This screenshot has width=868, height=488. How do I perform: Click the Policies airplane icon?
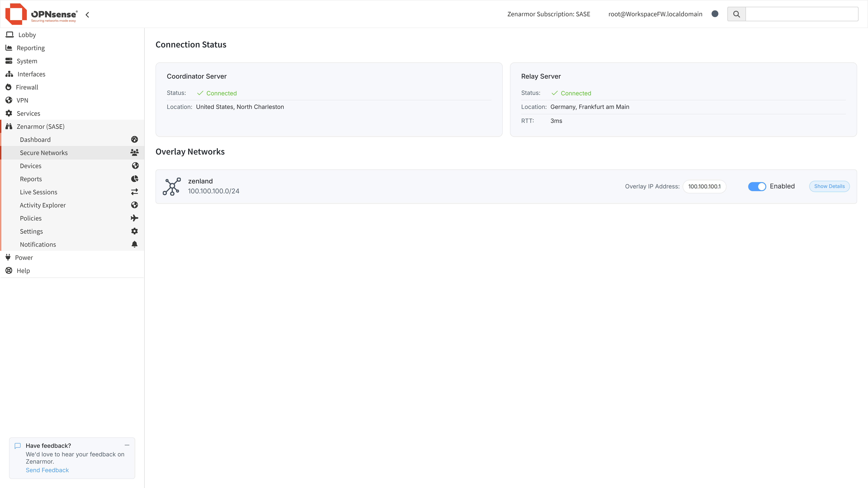pyautogui.click(x=134, y=218)
